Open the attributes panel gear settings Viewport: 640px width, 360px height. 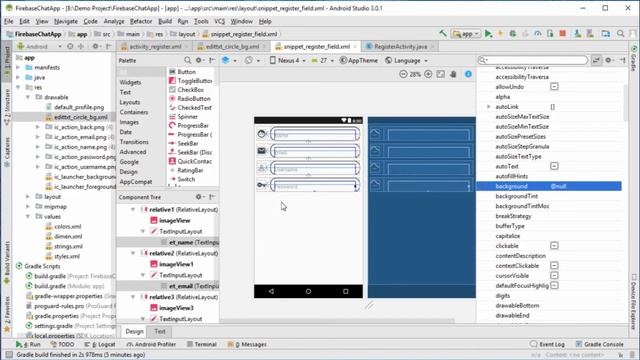609,60
